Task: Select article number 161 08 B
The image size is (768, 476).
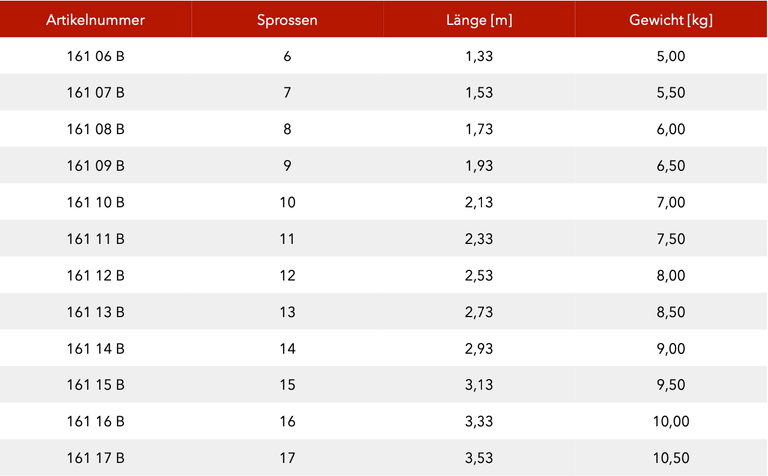Action: click(96, 129)
